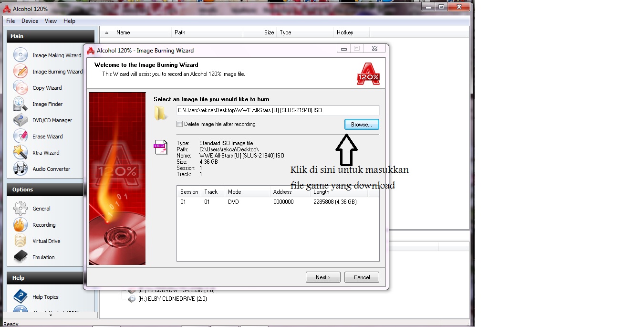
Task: Click the Virtual Drive label in Options
Action: point(46,241)
